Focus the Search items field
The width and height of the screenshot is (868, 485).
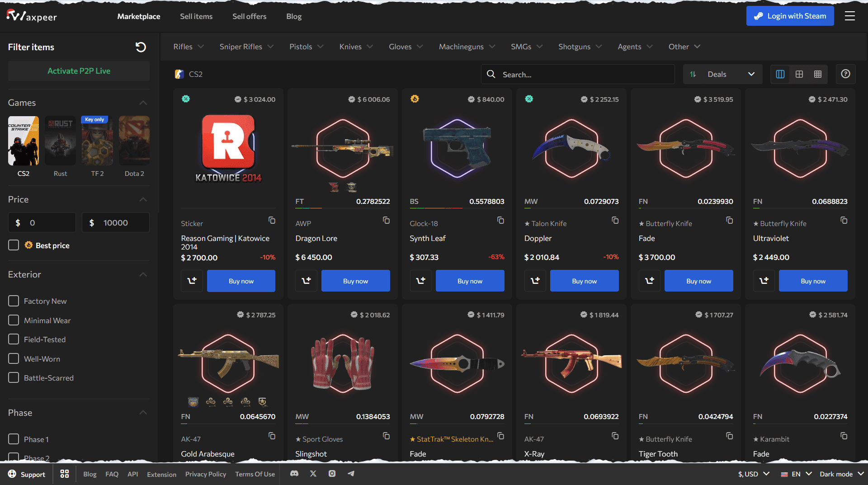coord(578,74)
